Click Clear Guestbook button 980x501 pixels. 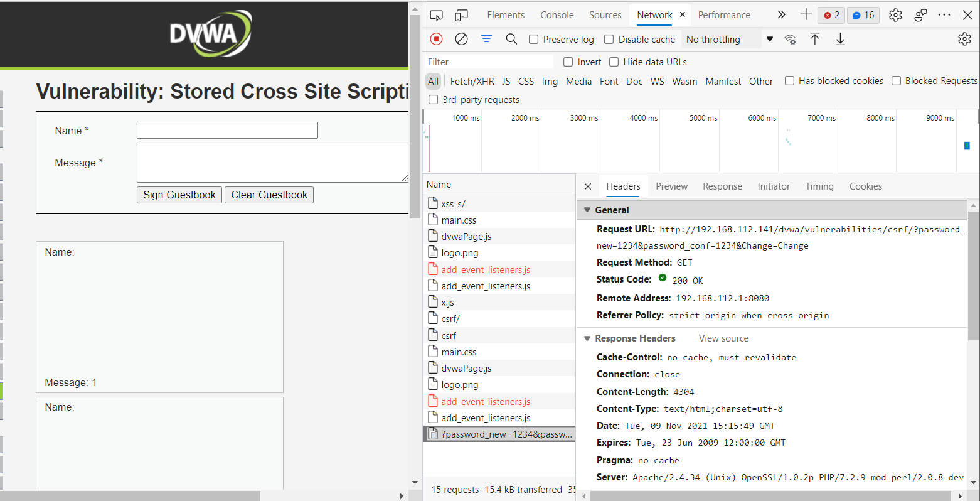click(269, 195)
